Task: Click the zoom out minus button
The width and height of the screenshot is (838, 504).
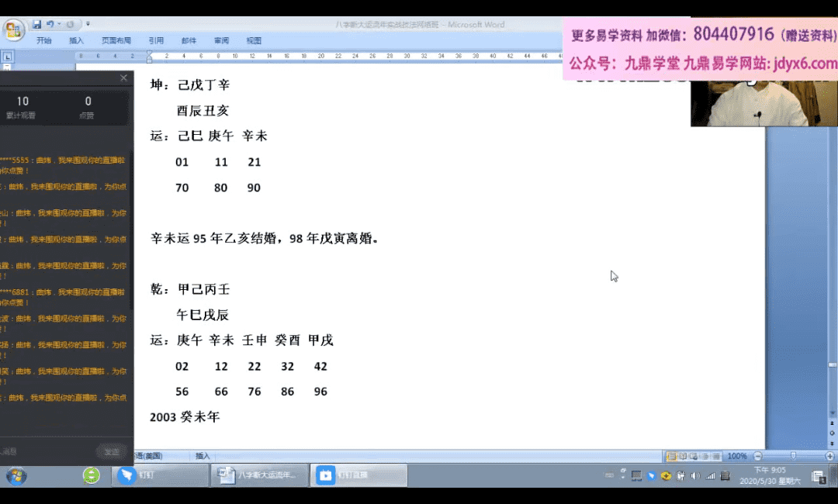Action: [x=757, y=456]
